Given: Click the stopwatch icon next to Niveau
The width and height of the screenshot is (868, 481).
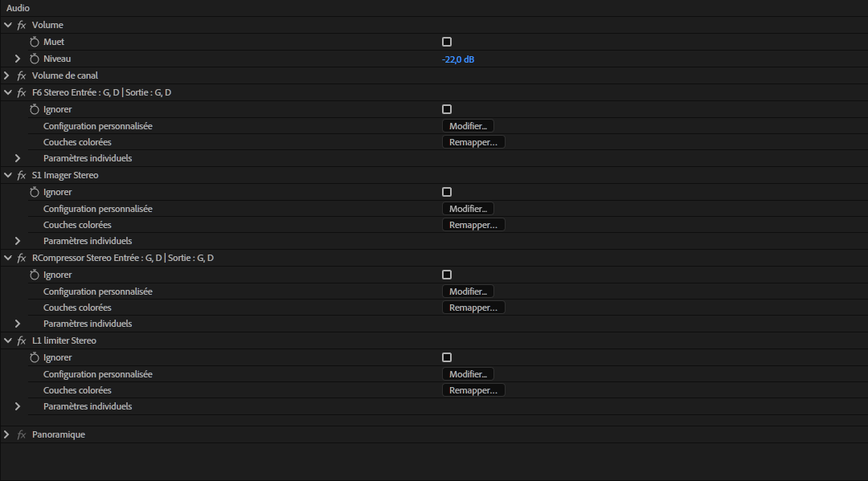Looking at the screenshot, I should 35,59.
